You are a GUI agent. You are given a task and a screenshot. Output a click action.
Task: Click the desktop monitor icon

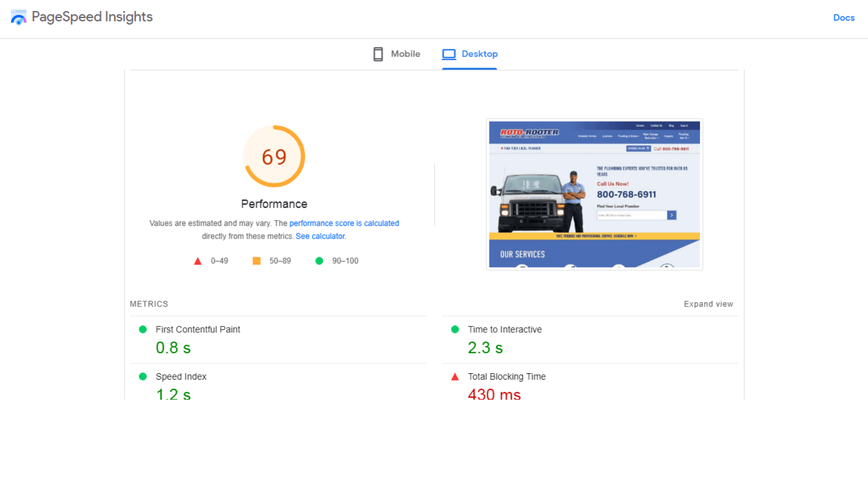click(x=449, y=53)
